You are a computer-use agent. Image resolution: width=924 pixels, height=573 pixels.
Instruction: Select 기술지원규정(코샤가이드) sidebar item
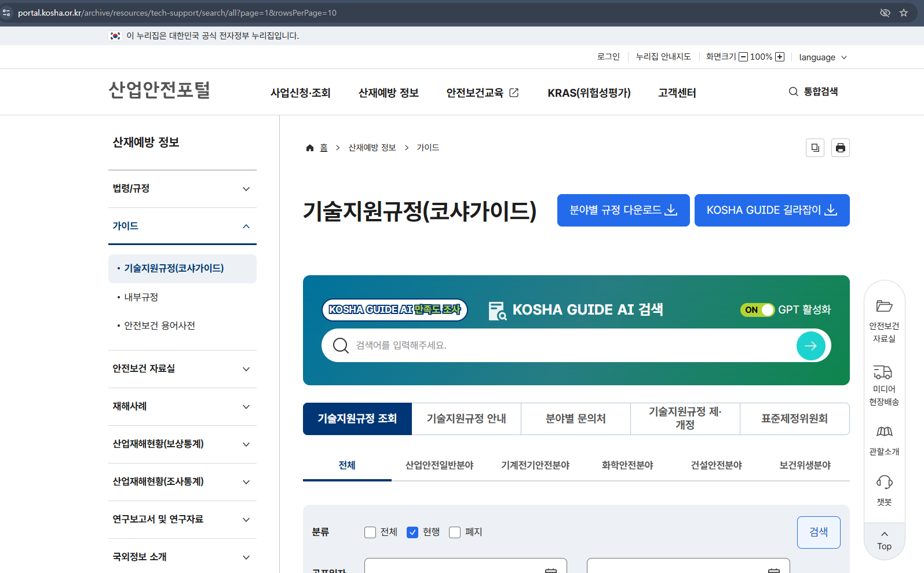pyautogui.click(x=182, y=269)
